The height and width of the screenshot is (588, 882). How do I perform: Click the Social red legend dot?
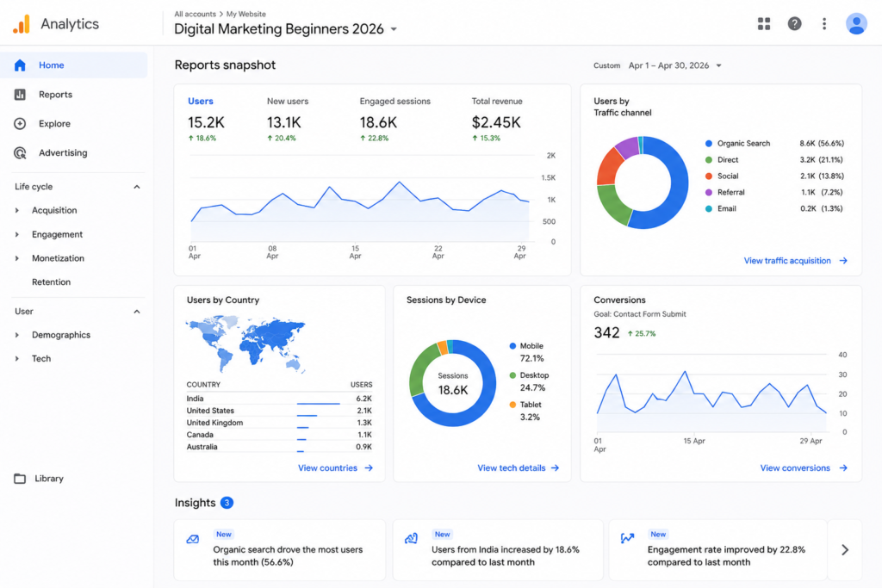pos(709,176)
